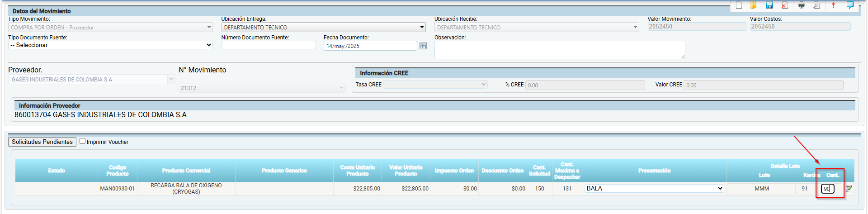Click the Solicitudes Pendientes button
This screenshot has height=214, width=868.
(42, 142)
